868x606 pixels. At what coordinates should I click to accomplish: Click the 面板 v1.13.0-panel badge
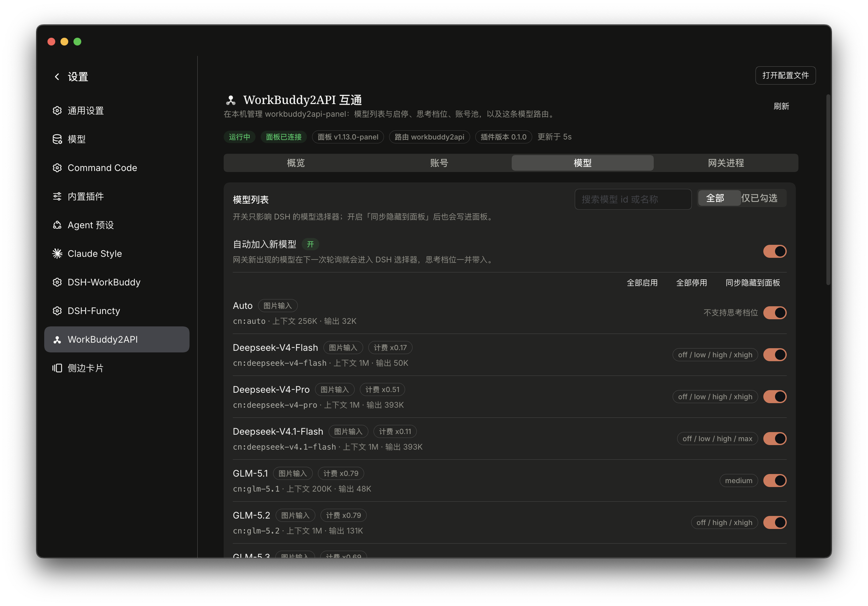(x=348, y=137)
